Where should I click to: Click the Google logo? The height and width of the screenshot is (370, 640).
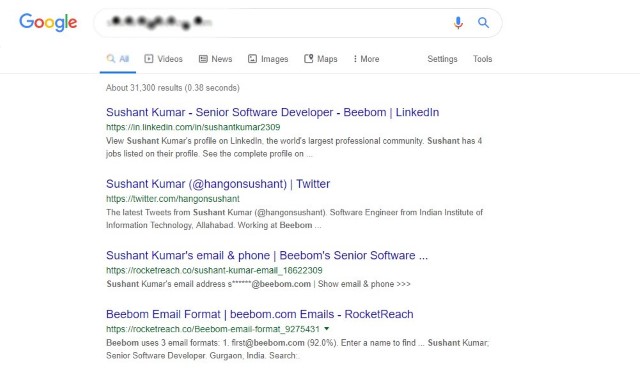coord(48,22)
